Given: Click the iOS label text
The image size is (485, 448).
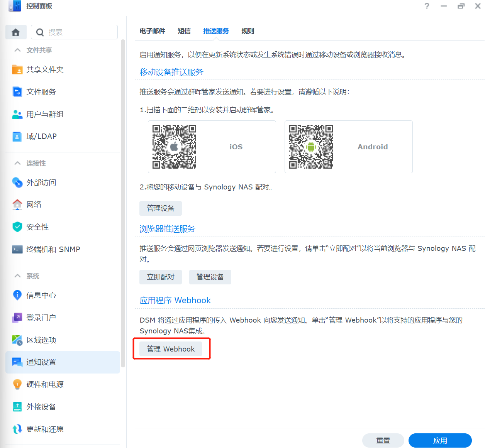Looking at the screenshot, I should 236,147.
